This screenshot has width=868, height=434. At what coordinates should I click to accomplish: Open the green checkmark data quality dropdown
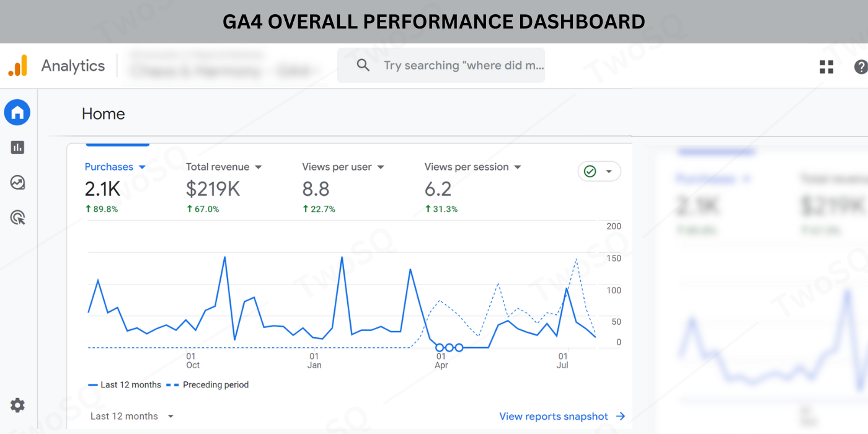point(599,172)
